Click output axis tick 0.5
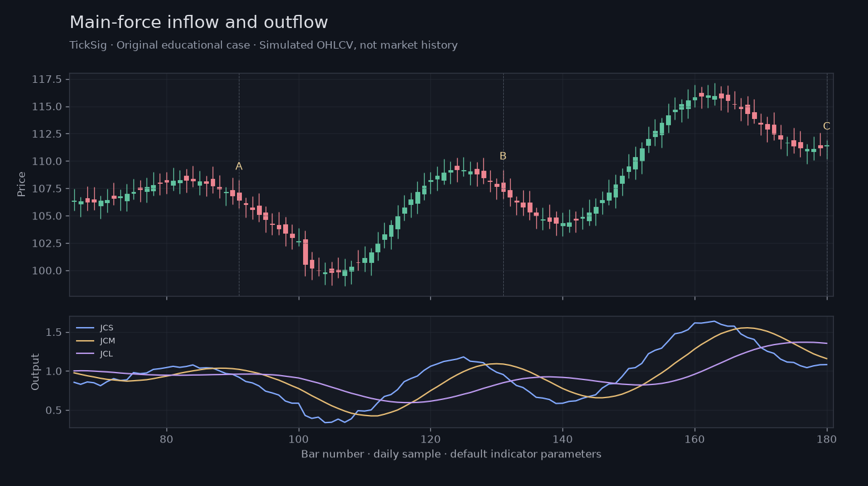 pos(54,410)
